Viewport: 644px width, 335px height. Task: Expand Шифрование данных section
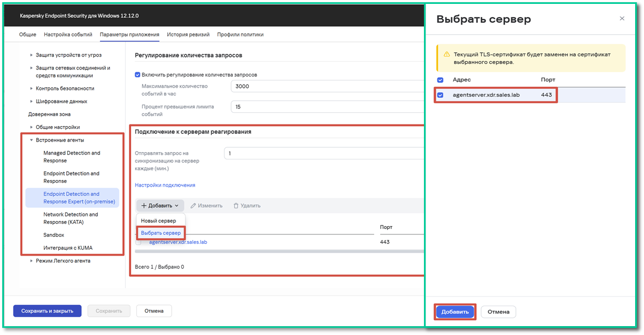click(31, 102)
